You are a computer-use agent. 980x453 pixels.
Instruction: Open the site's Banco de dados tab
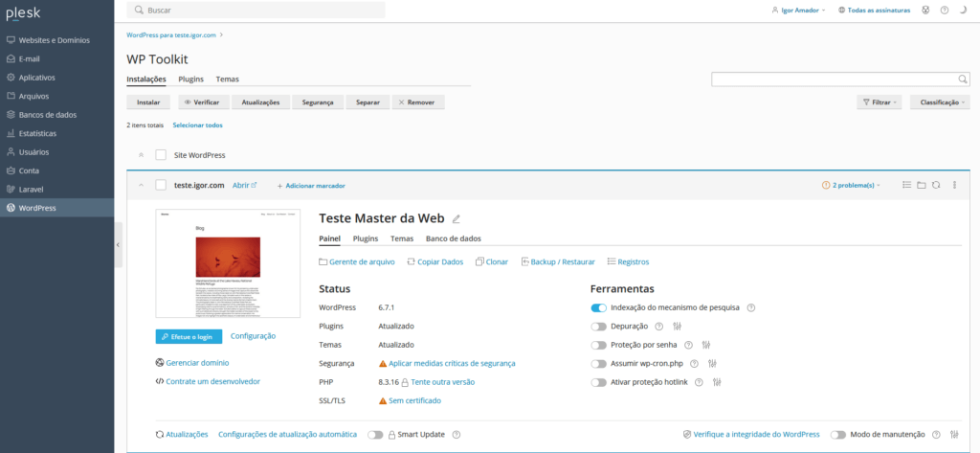[453, 238]
